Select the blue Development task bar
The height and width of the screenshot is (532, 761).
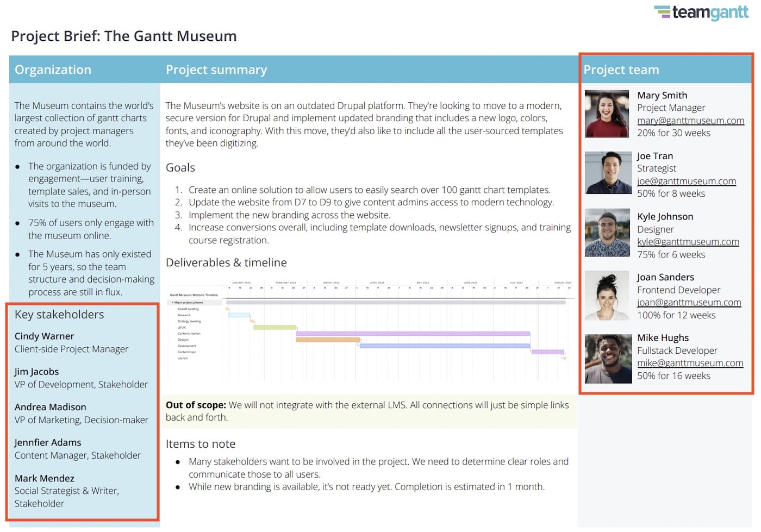pyautogui.click(x=444, y=346)
